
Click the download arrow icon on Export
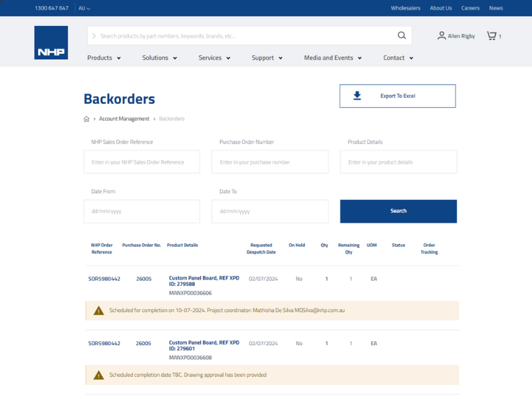pyautogui.click(x=357, y=96)
